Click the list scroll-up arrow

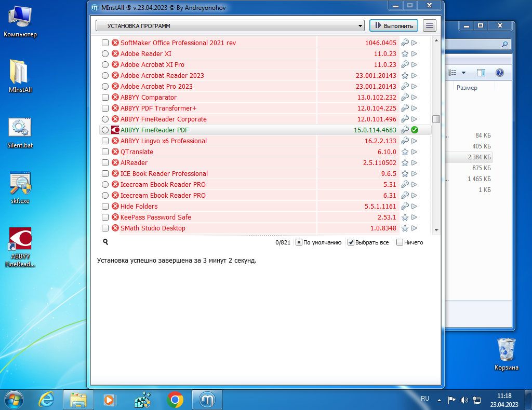click(436, 40)
